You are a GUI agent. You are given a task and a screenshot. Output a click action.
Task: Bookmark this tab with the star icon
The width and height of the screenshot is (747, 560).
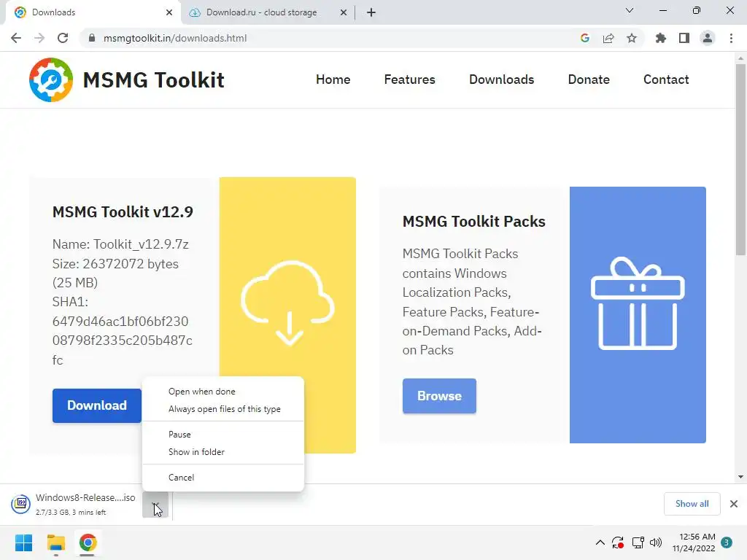point(632,38)
